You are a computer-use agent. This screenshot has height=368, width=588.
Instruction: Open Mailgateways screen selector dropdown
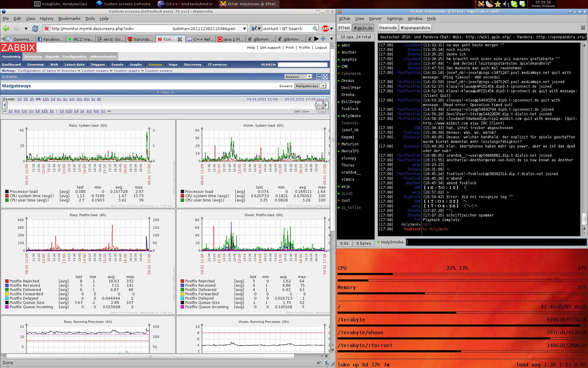310,86
